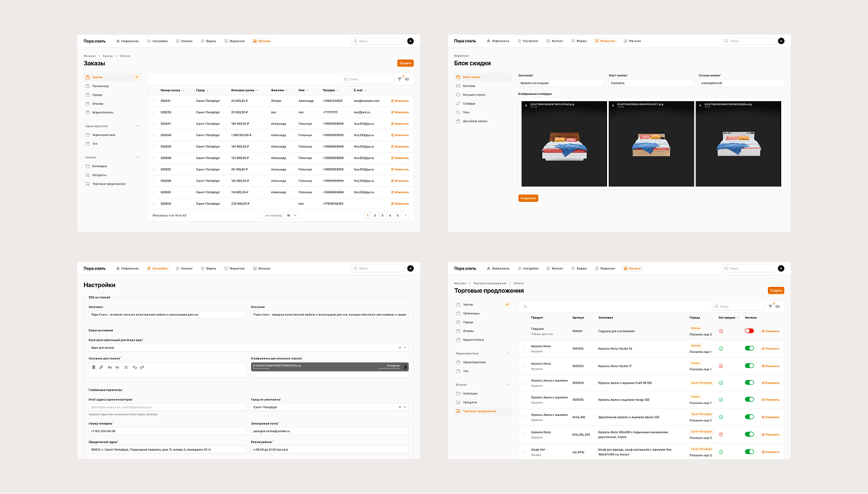Viewport: 868px width, 494px height.
Task: Click next page arrow in orders pagination
Action: [x=406, y=215]
